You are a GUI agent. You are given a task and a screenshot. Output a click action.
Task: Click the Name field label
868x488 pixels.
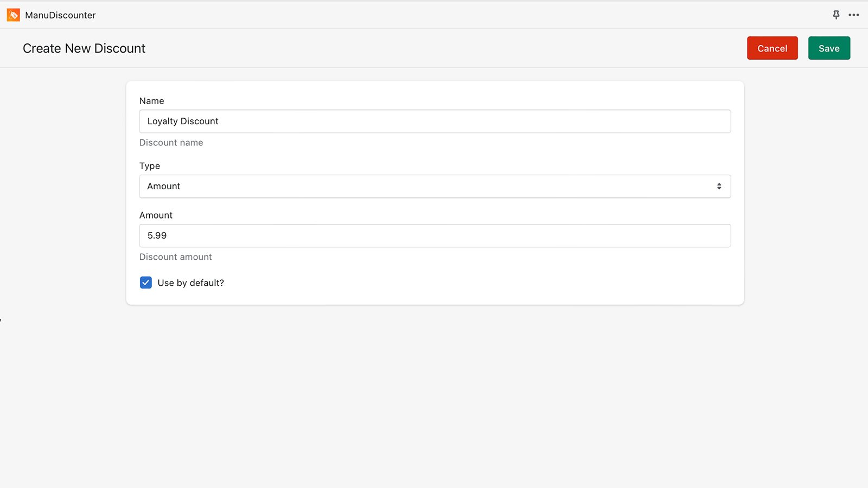click(151, 101)
